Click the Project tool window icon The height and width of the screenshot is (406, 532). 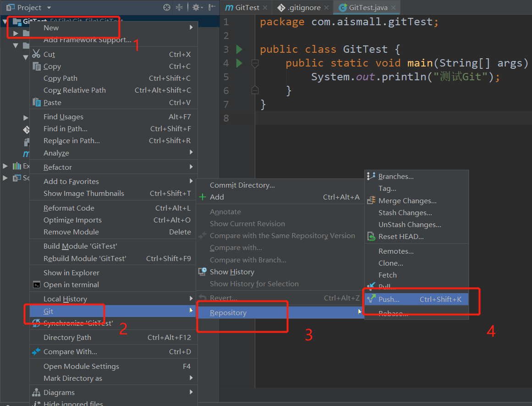pos(10,7)
